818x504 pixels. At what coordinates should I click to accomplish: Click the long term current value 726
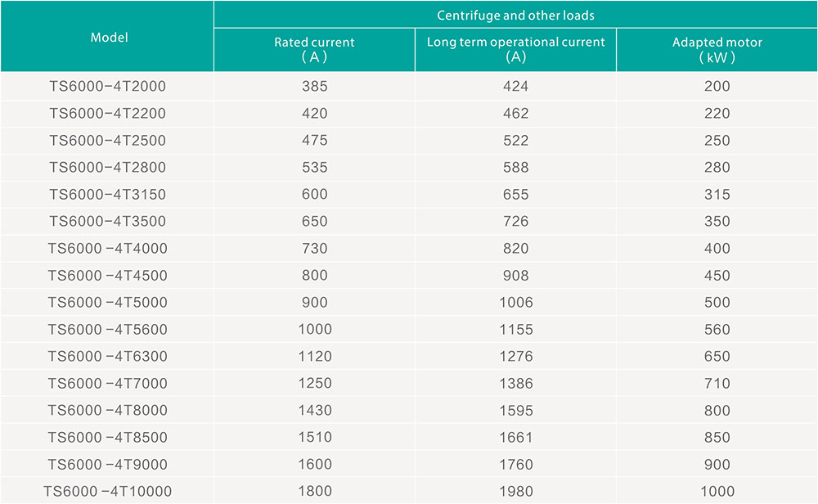515,221
